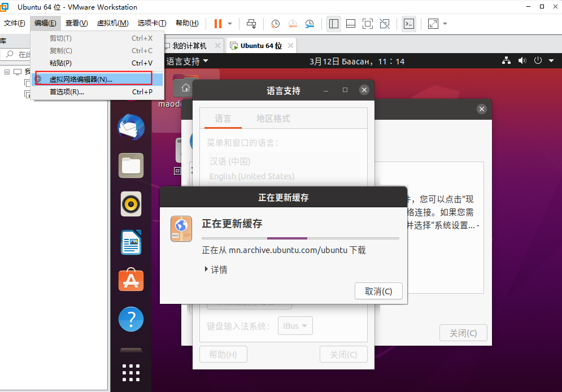Select 汉语 (中国) in the language list

[283, 162]
